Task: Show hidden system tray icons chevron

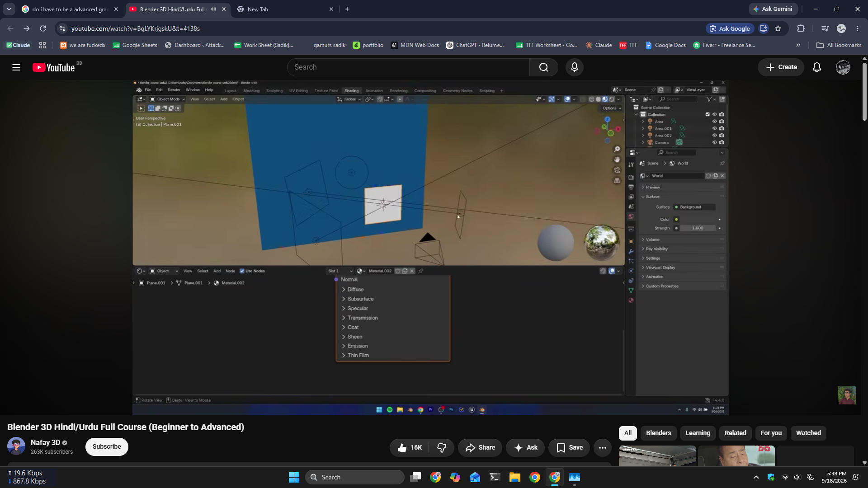Action: 756,477
